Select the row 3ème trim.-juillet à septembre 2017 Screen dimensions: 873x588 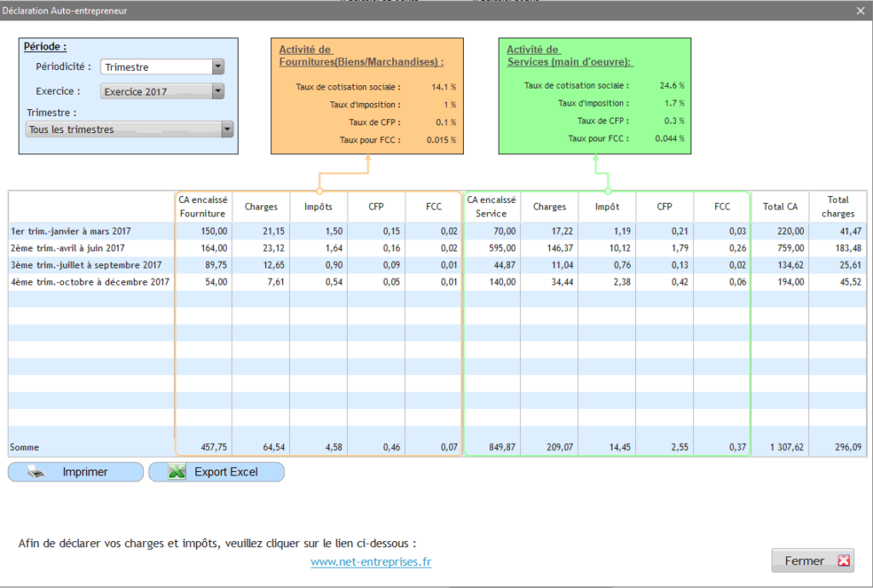click(85, 265)
